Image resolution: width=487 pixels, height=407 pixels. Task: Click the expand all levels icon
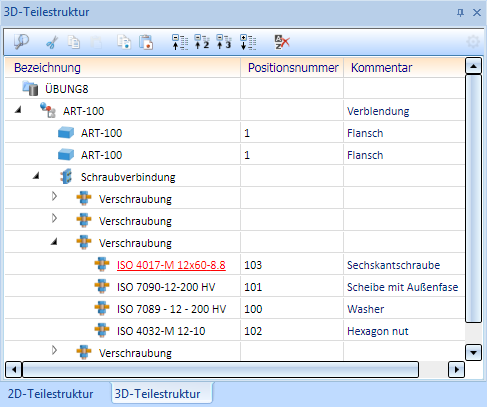point(248,42)
